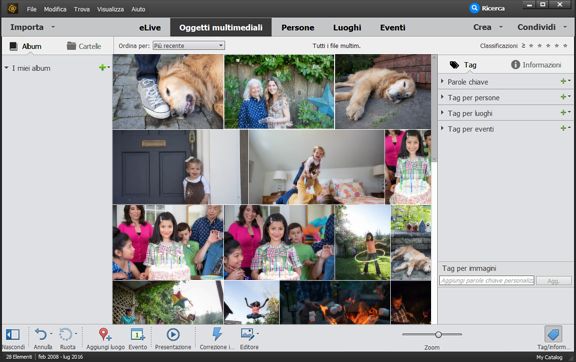The image size is (576, 362).
Task: Add a new album with green plus
Action: point(103,68)
